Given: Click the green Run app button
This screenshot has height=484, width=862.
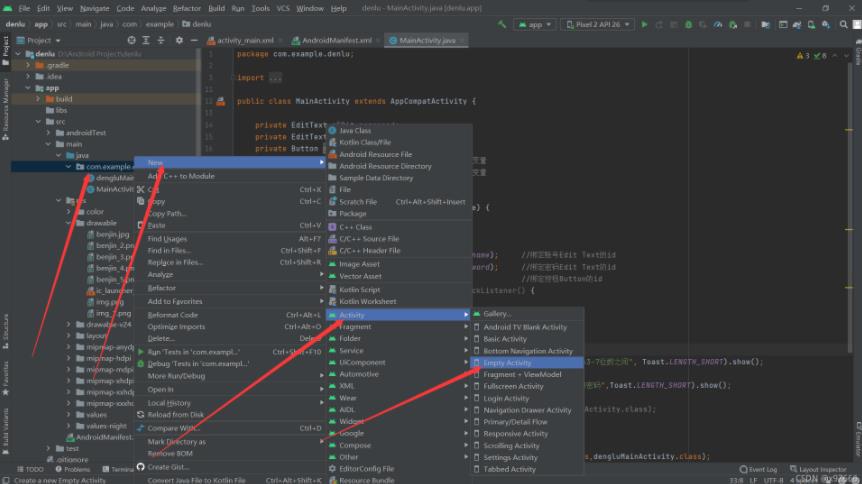Looking at the screenshot, I should point(644,24).
